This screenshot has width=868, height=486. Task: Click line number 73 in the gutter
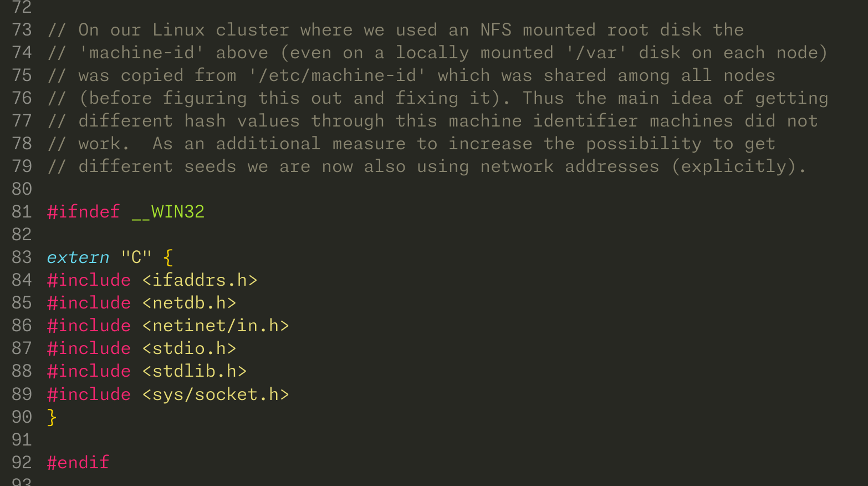coord(22,30)
